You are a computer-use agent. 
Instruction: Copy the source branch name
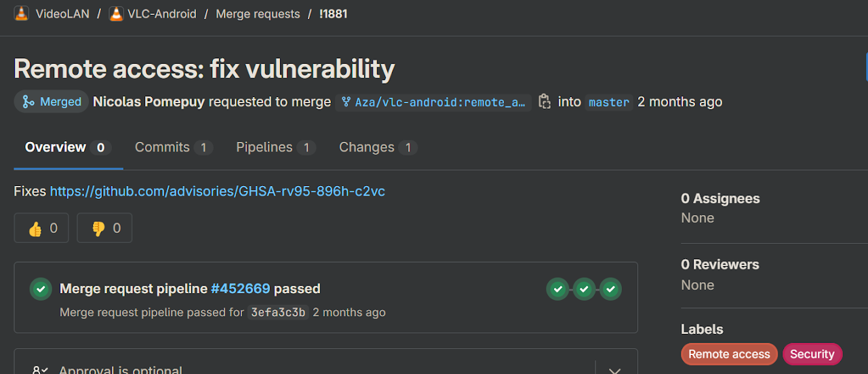point(544,102)
